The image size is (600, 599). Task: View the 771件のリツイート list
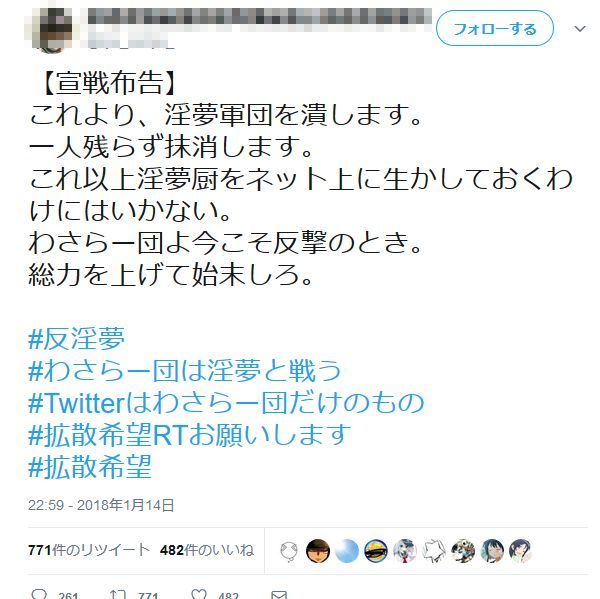[x=89, y=550]
